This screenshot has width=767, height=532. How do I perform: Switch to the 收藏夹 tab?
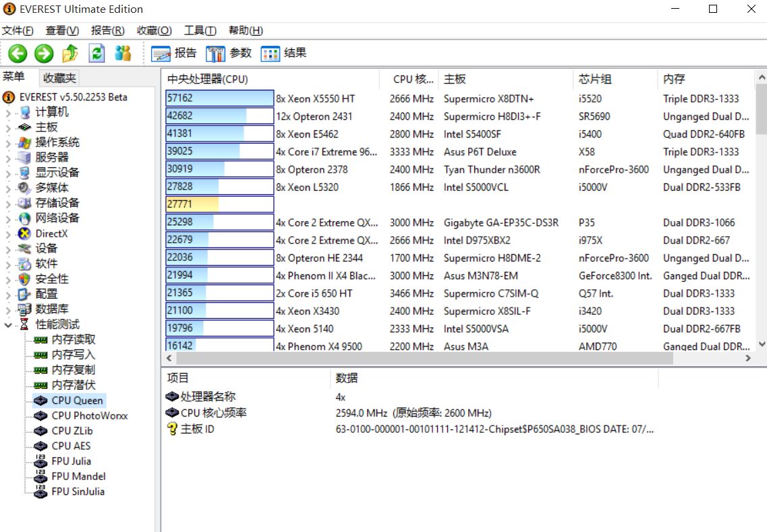pos(59,78)
